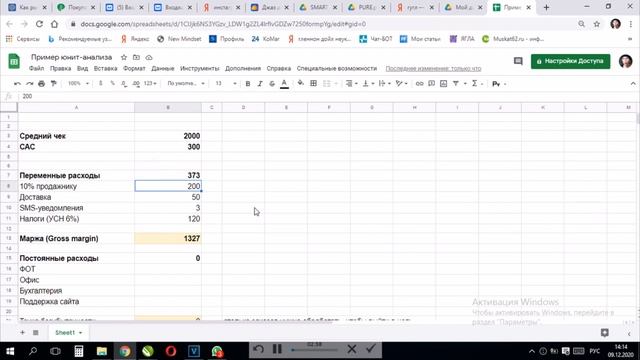The width and height of the screenshot is (640, 360).
Task: Open the Данные menu
Action: [162, 68]
